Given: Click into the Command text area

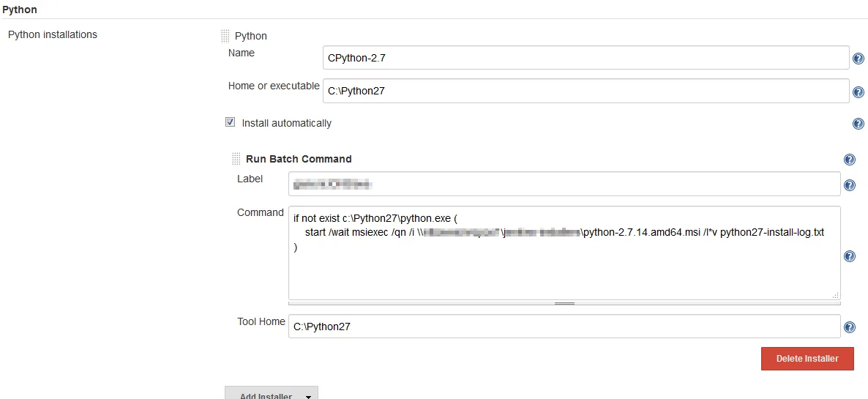Looking at the screenshot, I should coord(564,271).
